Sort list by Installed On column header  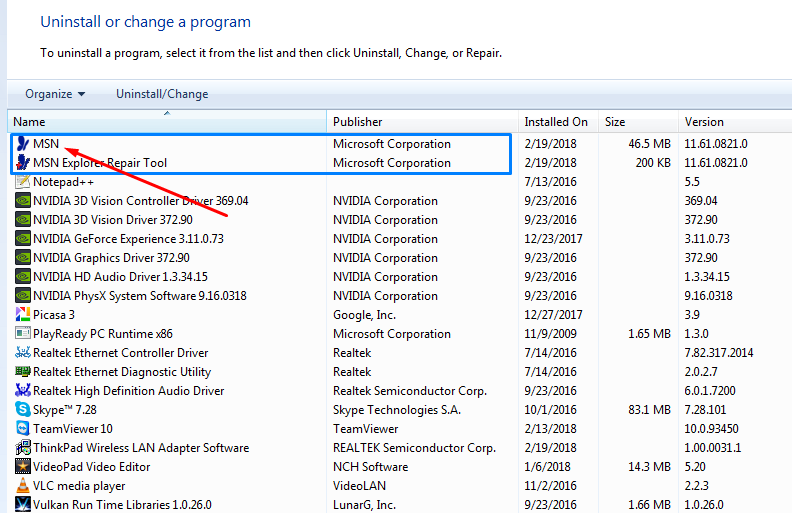[x=558, y=122]
